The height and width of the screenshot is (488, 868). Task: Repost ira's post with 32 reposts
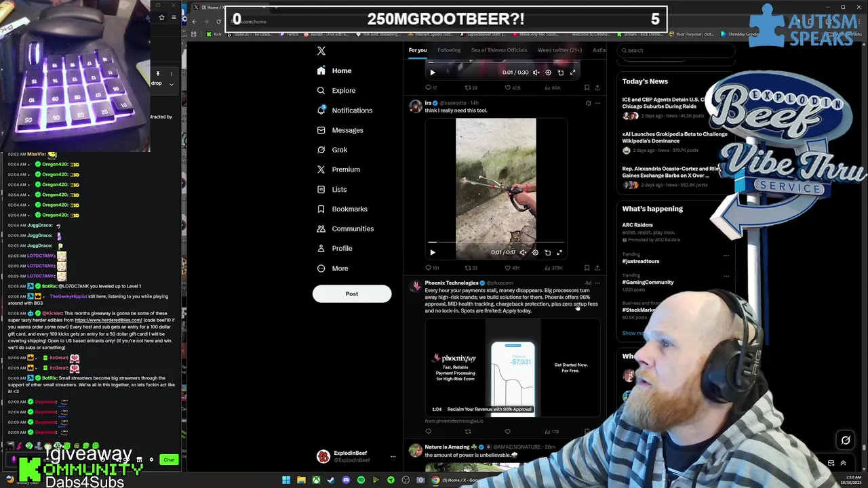[471, 268]
